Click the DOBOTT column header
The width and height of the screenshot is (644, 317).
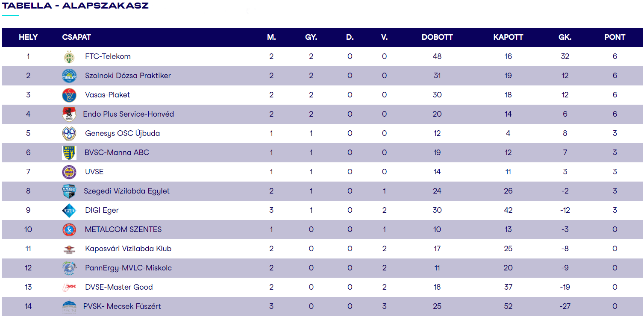tap(437, 37)
